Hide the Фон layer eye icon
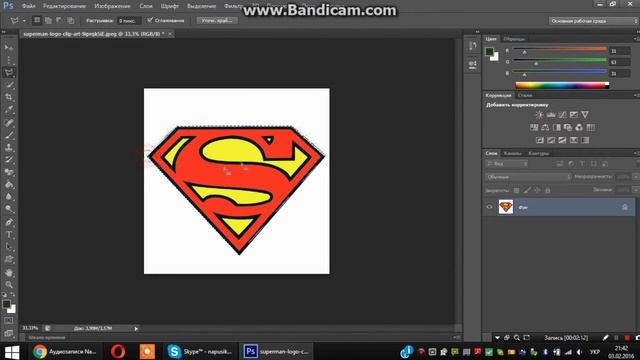This screenshot has width=640, height=360. [x=489, y=207]
